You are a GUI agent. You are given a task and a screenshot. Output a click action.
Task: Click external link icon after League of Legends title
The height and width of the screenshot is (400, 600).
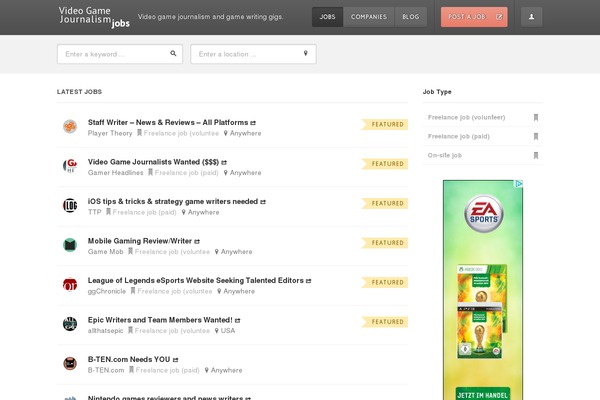click(x=308, y=281)
